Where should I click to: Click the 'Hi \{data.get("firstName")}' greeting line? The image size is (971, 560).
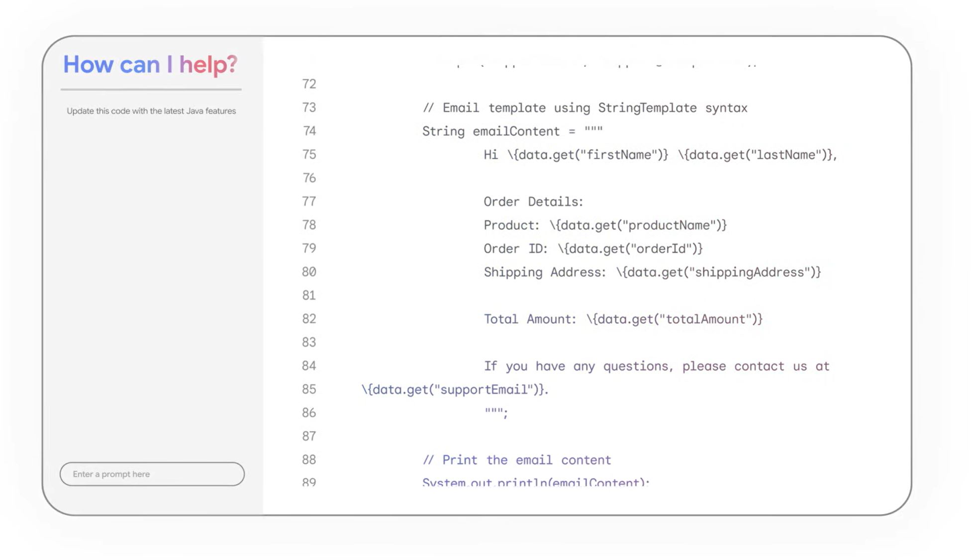pos(661,155)
